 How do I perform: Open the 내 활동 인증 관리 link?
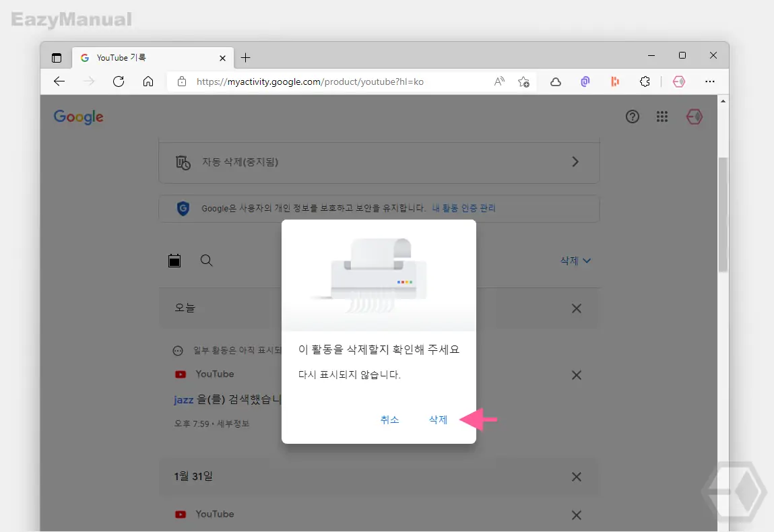[x=463, y=208]
